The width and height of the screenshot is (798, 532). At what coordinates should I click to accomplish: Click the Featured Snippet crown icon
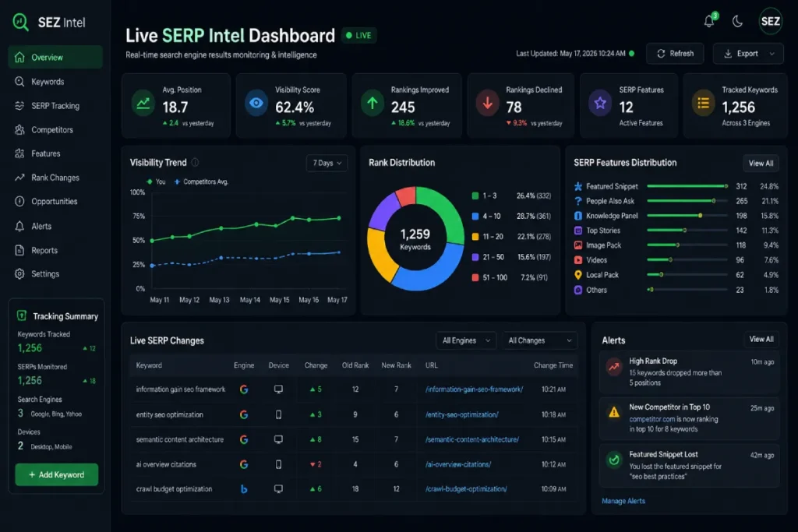578,187
